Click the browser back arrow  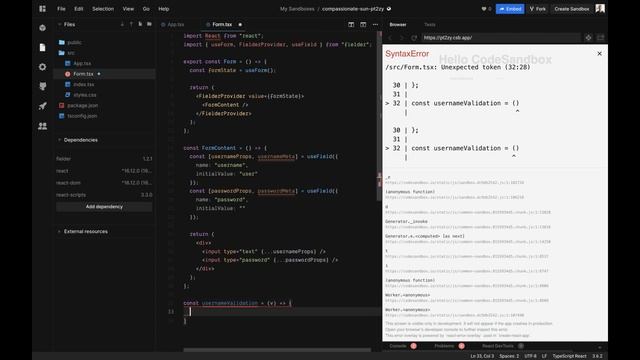pos(390,38)
